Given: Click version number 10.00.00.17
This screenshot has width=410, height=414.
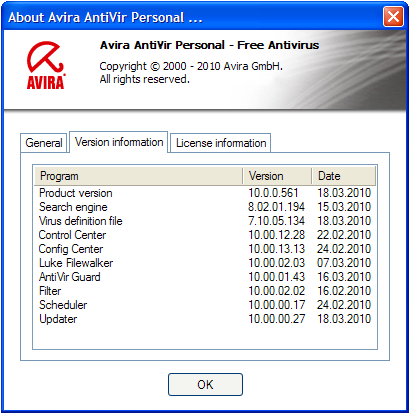Looking at the screenshot, I should point(277,305).
